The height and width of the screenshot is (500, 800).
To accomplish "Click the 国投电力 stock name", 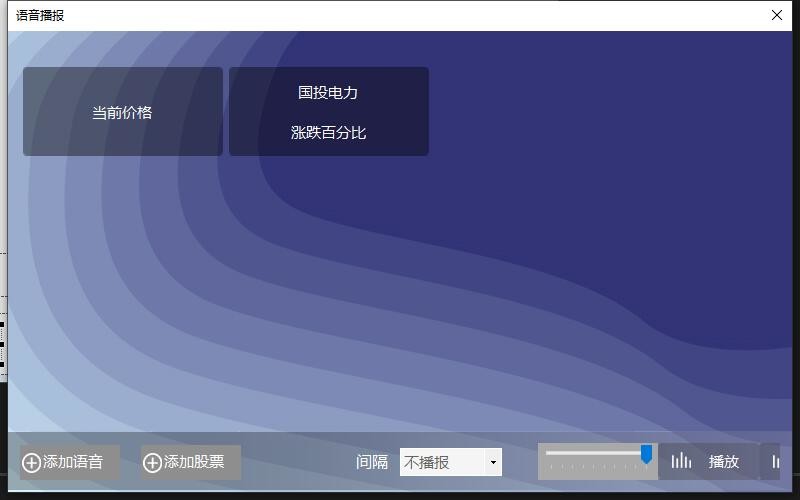I will tap(328, 92).
